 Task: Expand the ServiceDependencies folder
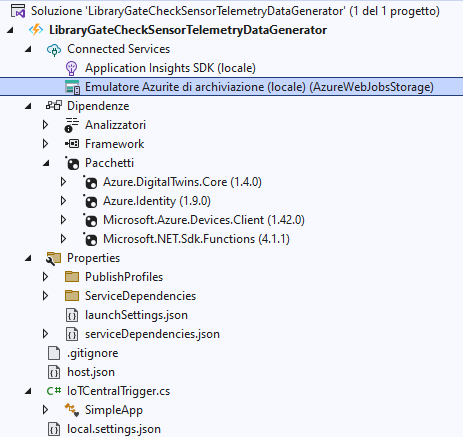tap(46, 296)
